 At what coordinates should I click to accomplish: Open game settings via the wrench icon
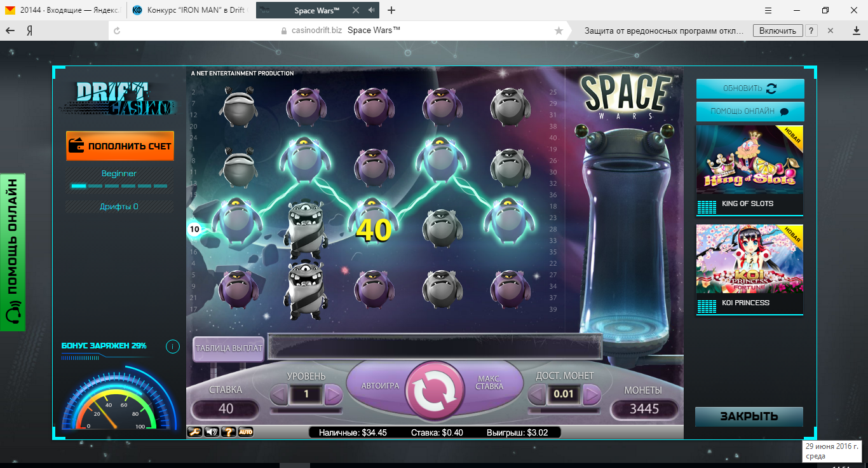coord(194,432)
